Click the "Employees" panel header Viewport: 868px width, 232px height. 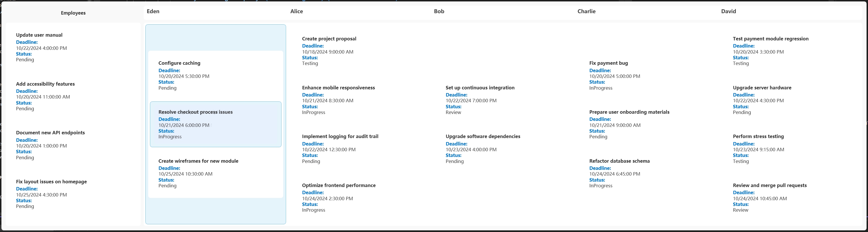pos(73,13)
